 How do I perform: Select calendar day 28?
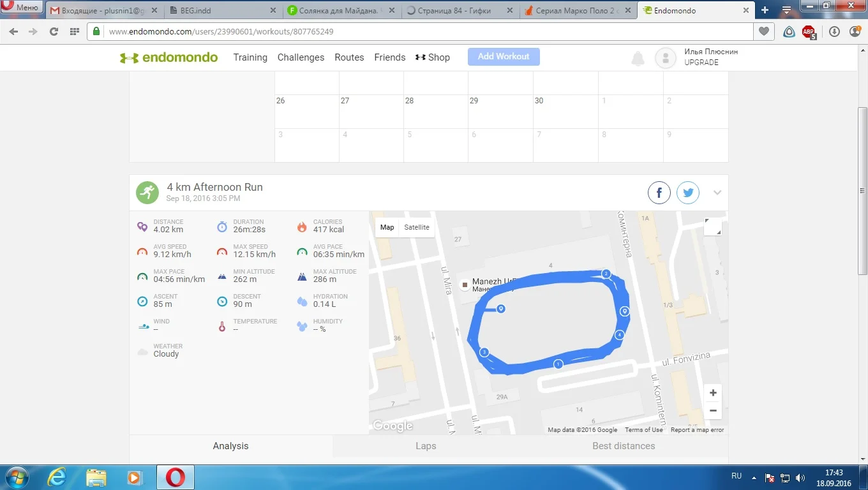point(436,112)
